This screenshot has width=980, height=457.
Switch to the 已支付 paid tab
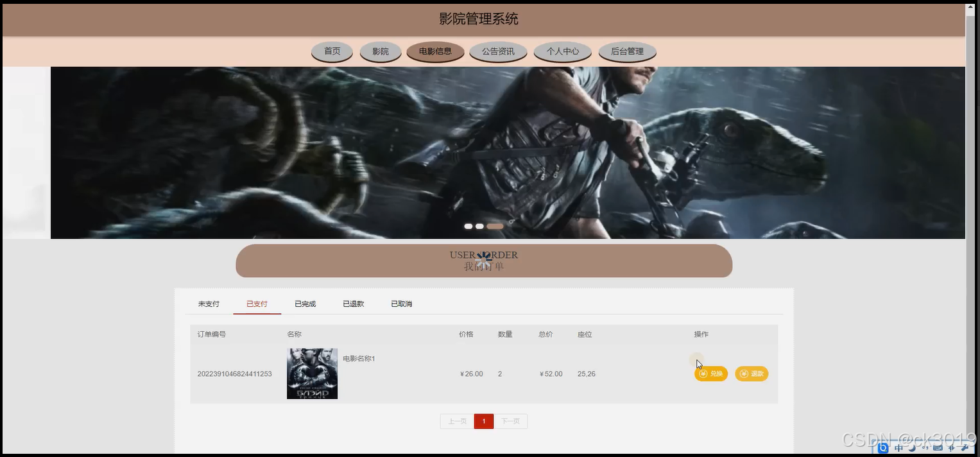(257, 304)
